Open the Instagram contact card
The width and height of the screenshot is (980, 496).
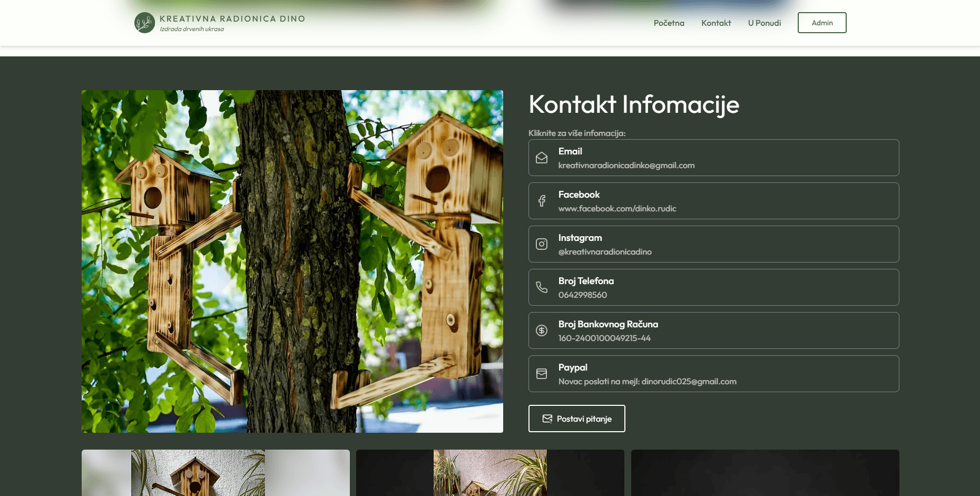[x=714, y=244]
